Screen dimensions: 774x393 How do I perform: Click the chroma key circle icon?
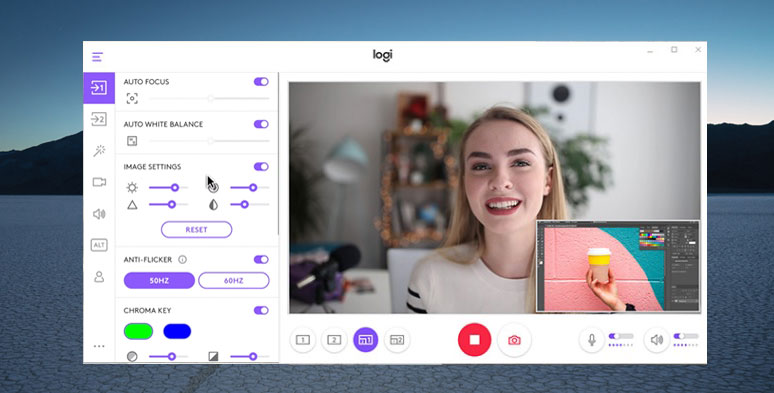(132, 356)
